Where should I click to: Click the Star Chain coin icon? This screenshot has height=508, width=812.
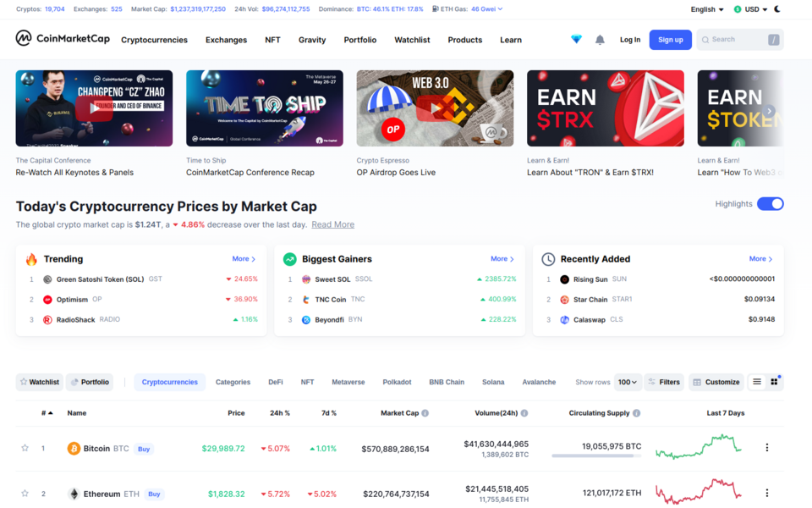point(564,300)
